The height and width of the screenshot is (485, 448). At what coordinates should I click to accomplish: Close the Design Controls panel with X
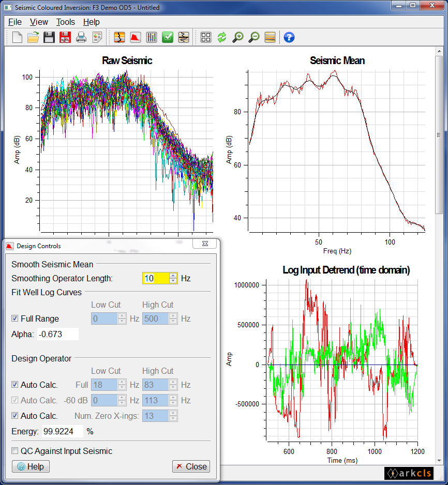[x=205, y=244]
